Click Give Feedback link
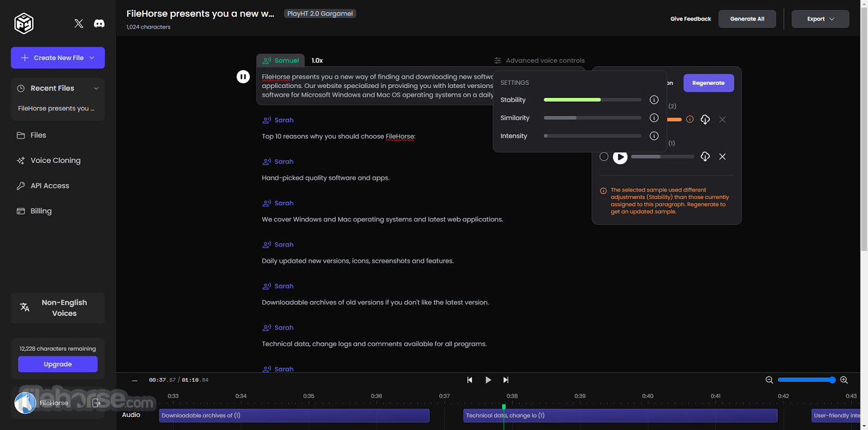Viewport: 868px width, 430px height. tap(691, 19)
